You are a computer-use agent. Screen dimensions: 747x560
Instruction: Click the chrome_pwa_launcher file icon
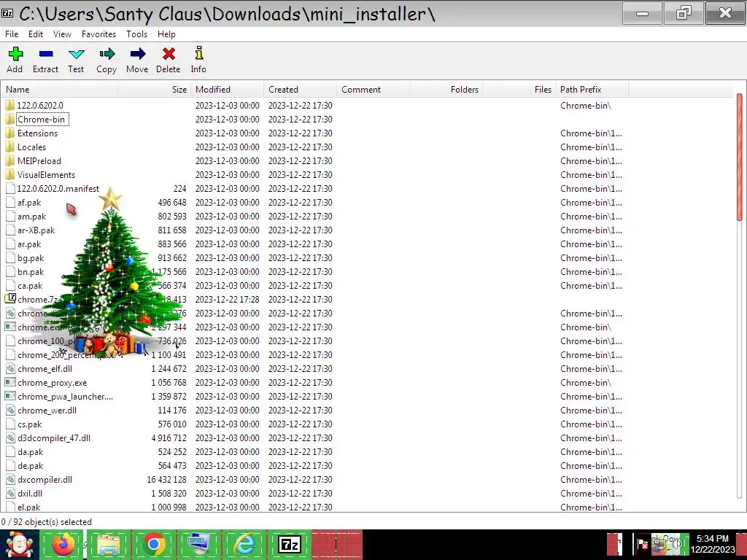click(x=10, y=396)
